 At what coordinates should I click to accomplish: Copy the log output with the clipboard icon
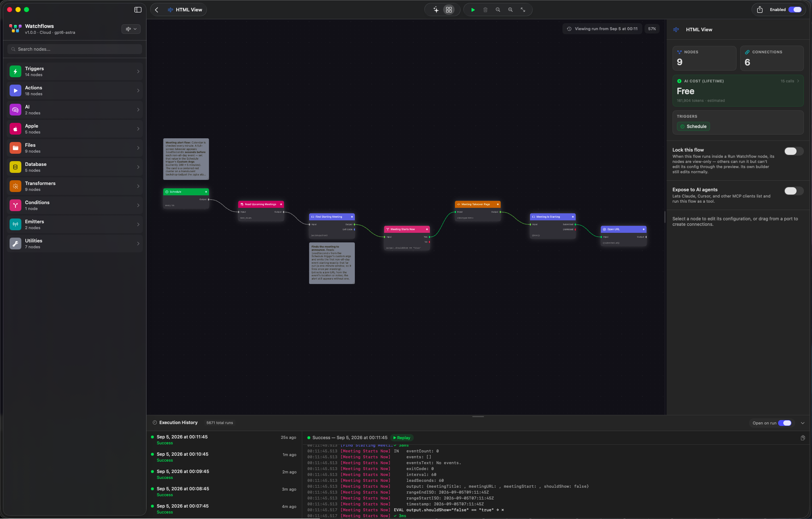803,438
